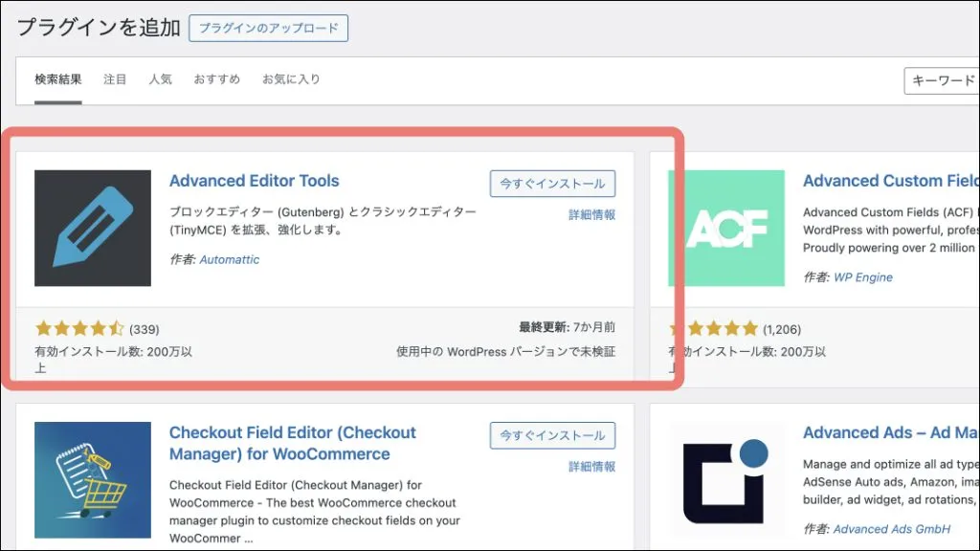The image size is (980, 551).
Task: Click the Advanced Editor Tools pencil icon
Action: coord(93,228)
